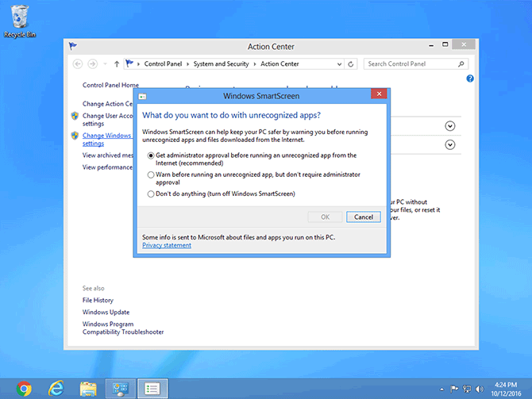This screenshot has width=532, height=399.
Task: Click shield icon beside Change User Account
Action: [75, 116]
